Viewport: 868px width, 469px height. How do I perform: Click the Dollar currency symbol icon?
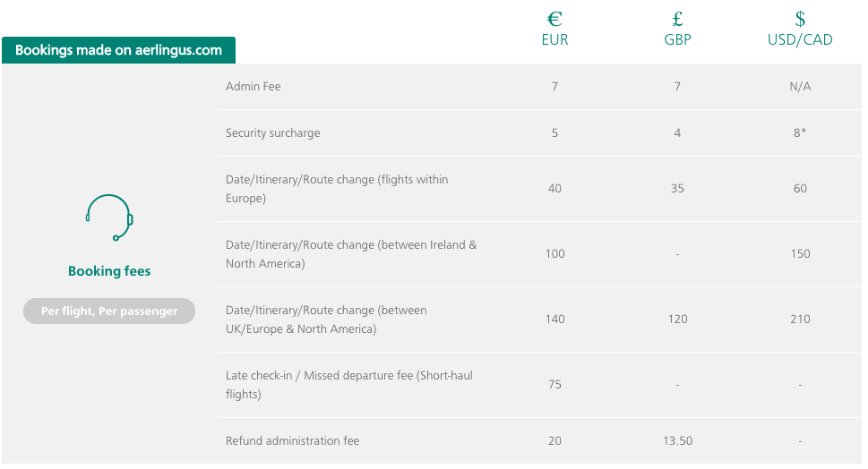[800, 19]
